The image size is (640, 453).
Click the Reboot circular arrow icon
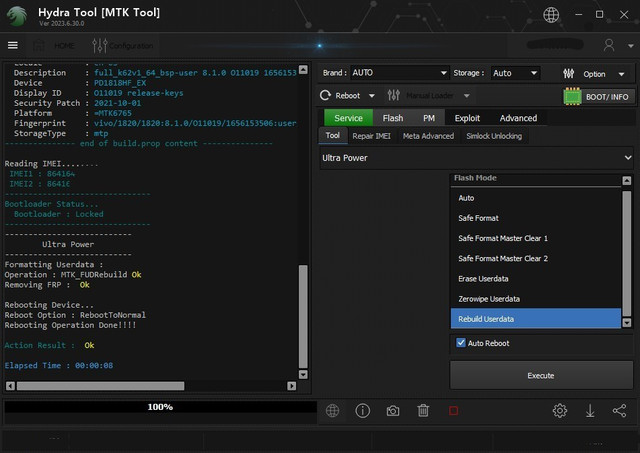[x=325, y=95]
